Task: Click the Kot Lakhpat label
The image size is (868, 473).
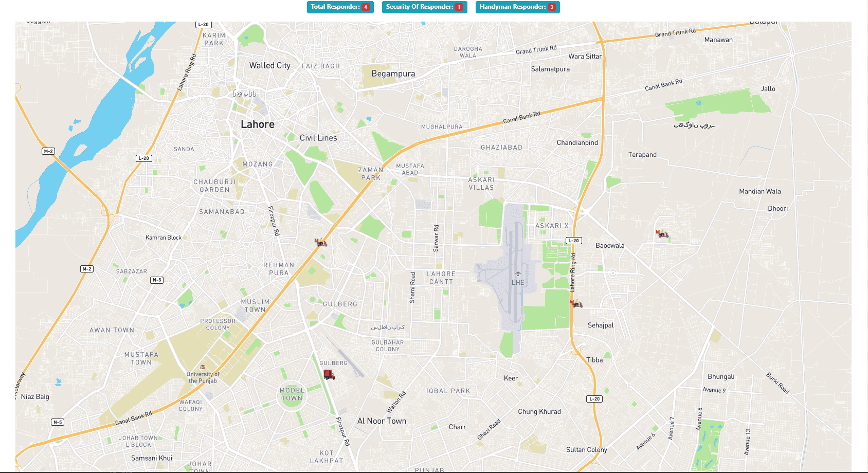Action: [327, 457]
